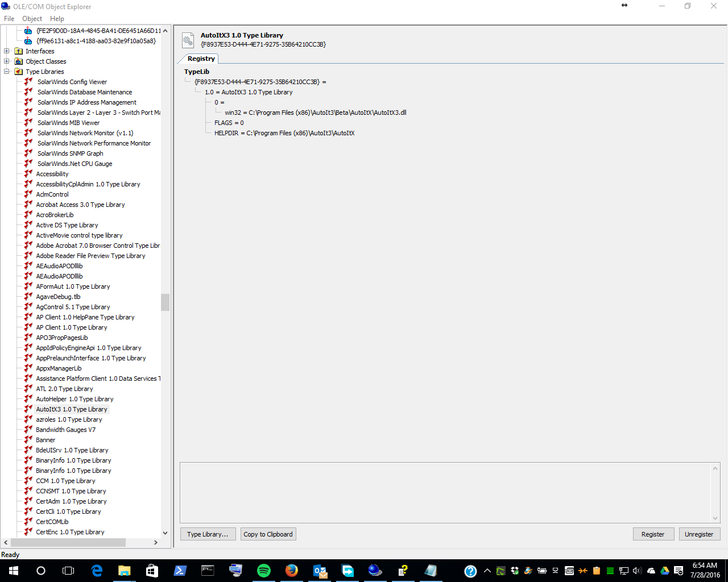Image resolution: width=728 pixels, height=582 pixels.
Task: Open the Windows Start menu
Action: coord(14,571)
